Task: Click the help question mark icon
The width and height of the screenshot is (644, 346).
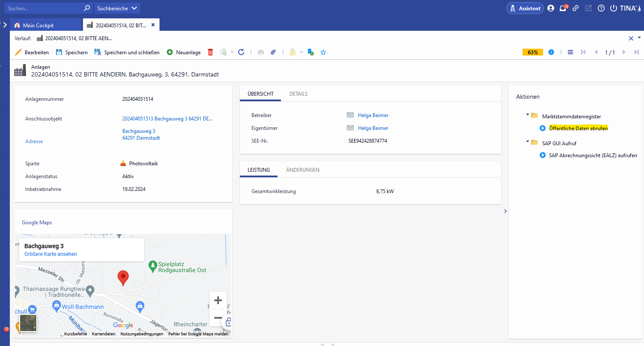Action: pyautogui.click(x=601, y=8)
